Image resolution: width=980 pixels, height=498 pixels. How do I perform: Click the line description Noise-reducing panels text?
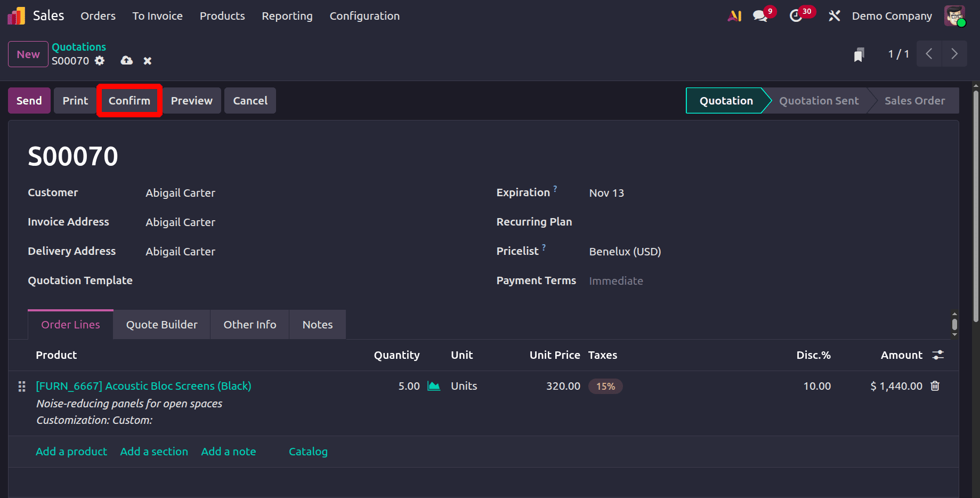coord(129,404)
